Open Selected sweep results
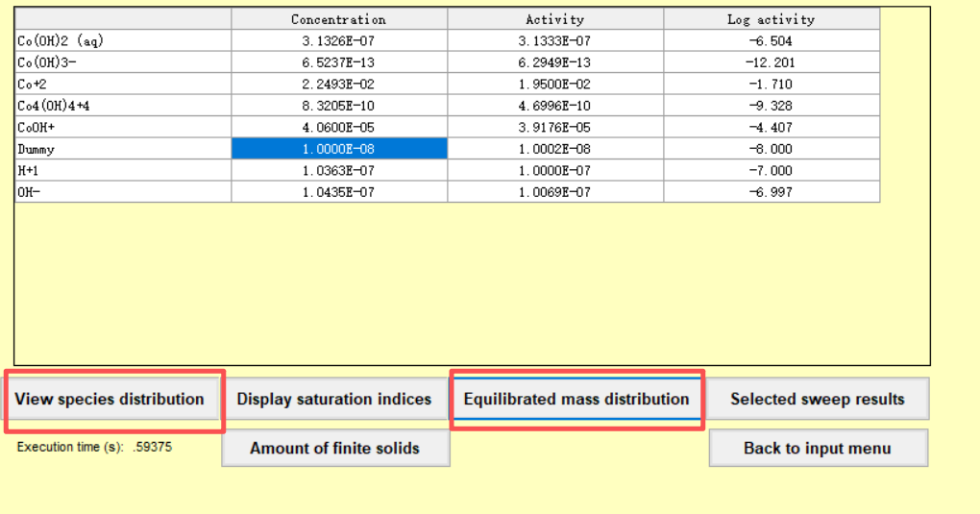Image resolution: width=980 pixels, height=514 pixels. tap(818, 400)
